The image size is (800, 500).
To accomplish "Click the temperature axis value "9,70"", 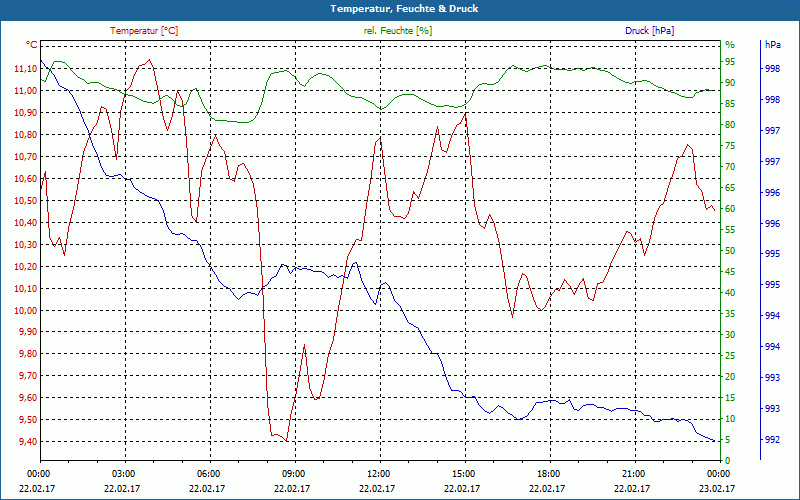I will 28,376.
